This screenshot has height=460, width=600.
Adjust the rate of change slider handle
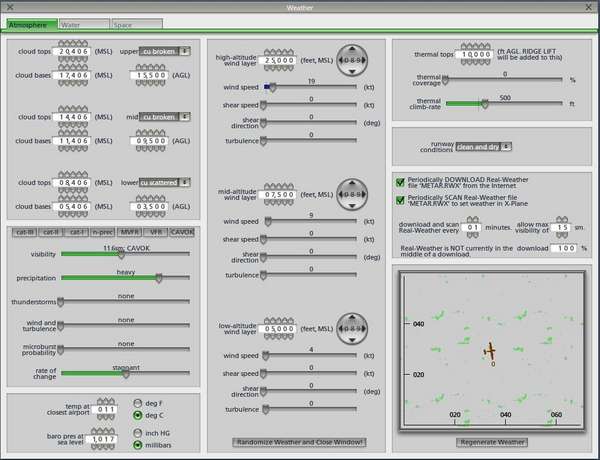(126, 374)
